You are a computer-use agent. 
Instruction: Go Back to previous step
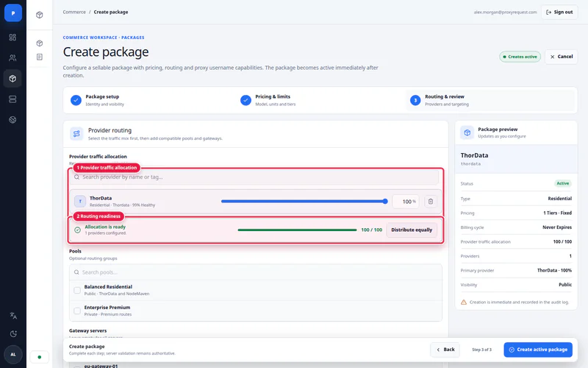pos(445,350)
